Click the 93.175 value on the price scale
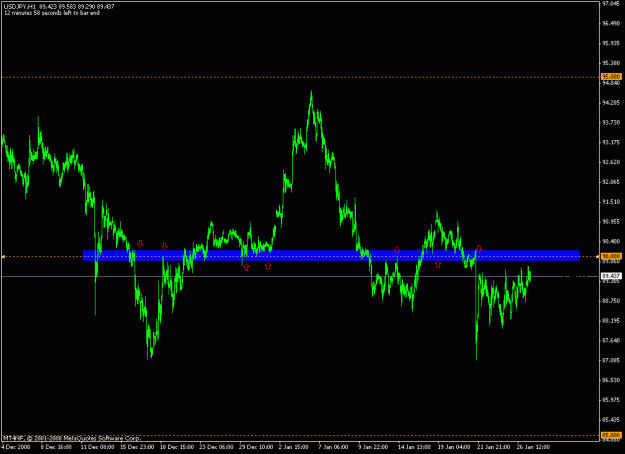 pos(611,142)
